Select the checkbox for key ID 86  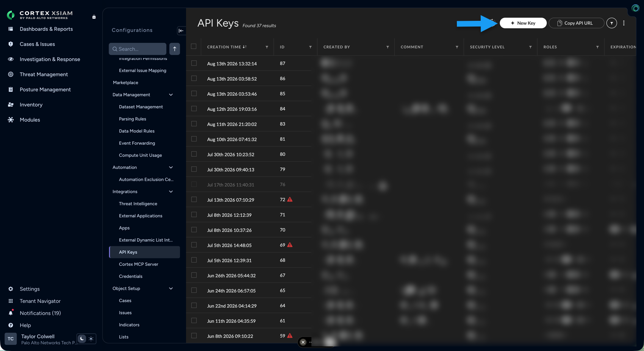194,78
